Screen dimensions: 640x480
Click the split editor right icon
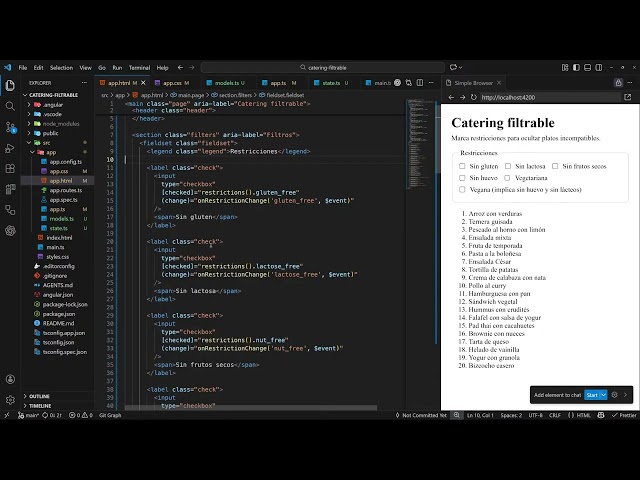pyautogui.click(x=420, y=83)
